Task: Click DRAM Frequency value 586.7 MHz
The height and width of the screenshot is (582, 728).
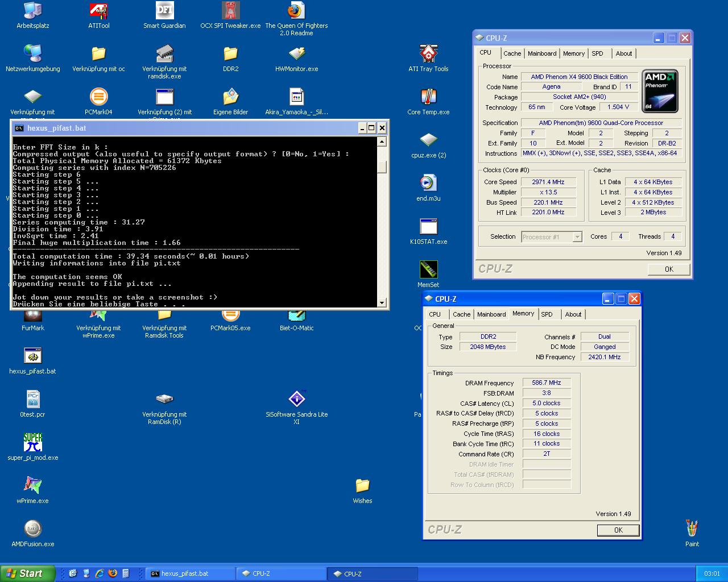Action: (547, 383)
